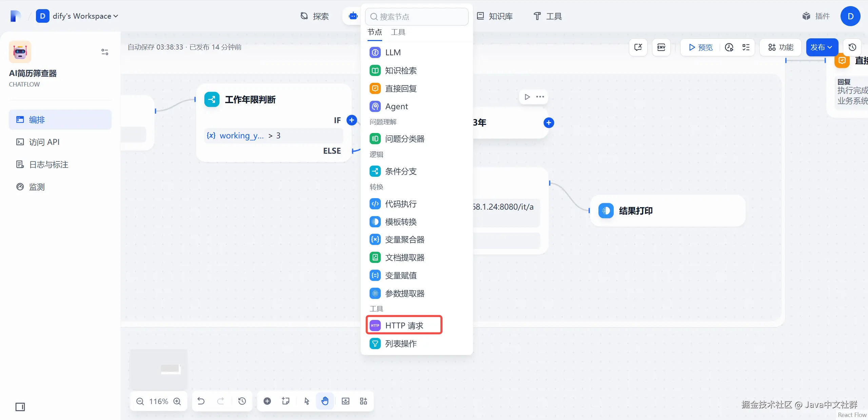Click the canvas minimap thumbnail
The image size is (868, 420).
159,369
